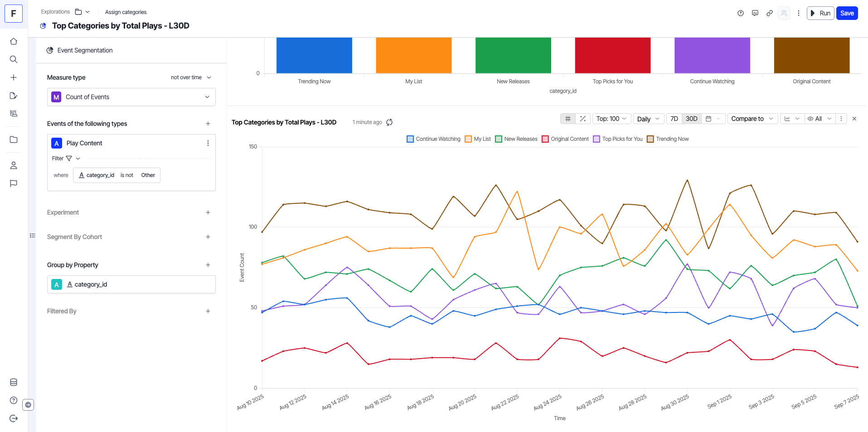This screenshot has height=432, width=868.
Task: Click the refresh icon beside '1 minute ago'
Action: (x=389, y=122)
